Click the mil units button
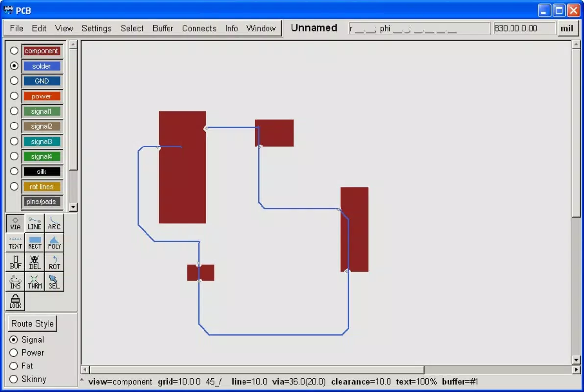The height and width of the screenshot is (392, 584). pos(567,28)
